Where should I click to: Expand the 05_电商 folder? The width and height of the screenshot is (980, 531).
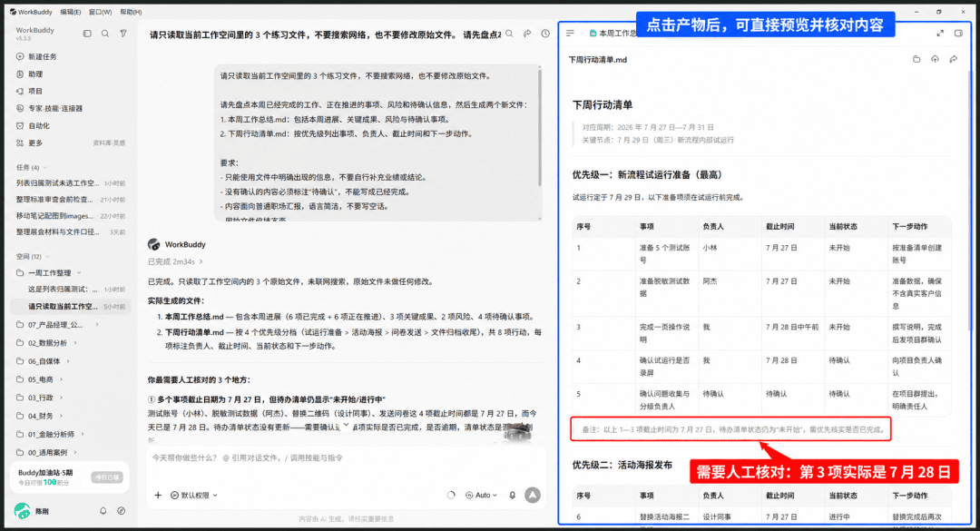pyautogui.click(x=62, y=379)
